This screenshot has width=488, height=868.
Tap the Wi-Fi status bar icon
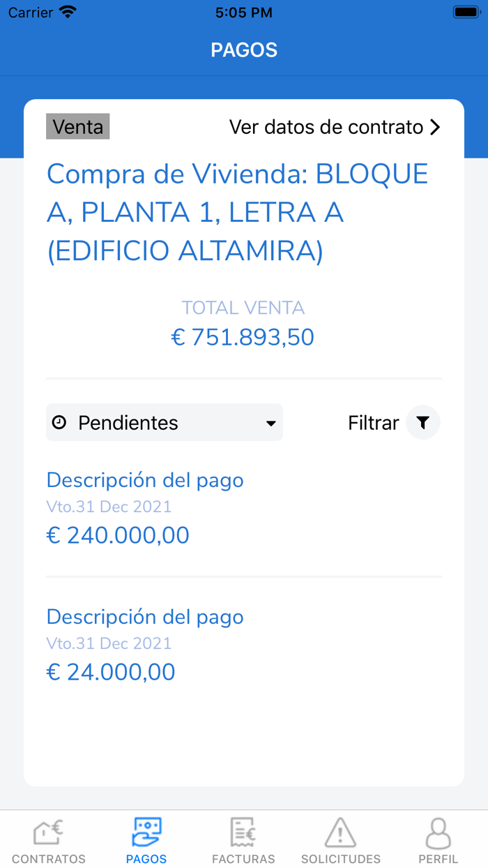pyautogui.click(x=68, y=12)
